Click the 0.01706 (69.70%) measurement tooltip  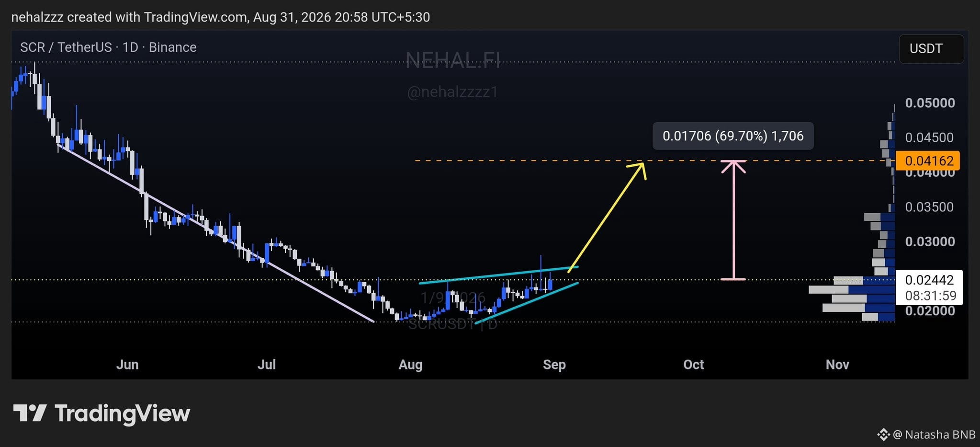click(733, 136)
